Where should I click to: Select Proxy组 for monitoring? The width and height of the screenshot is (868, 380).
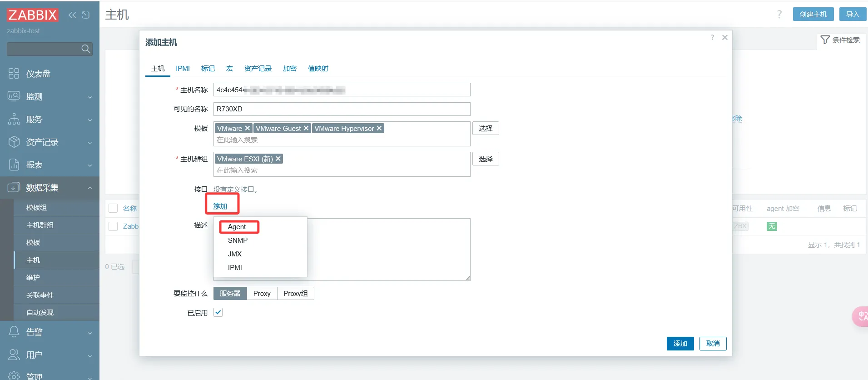(296, 293)
